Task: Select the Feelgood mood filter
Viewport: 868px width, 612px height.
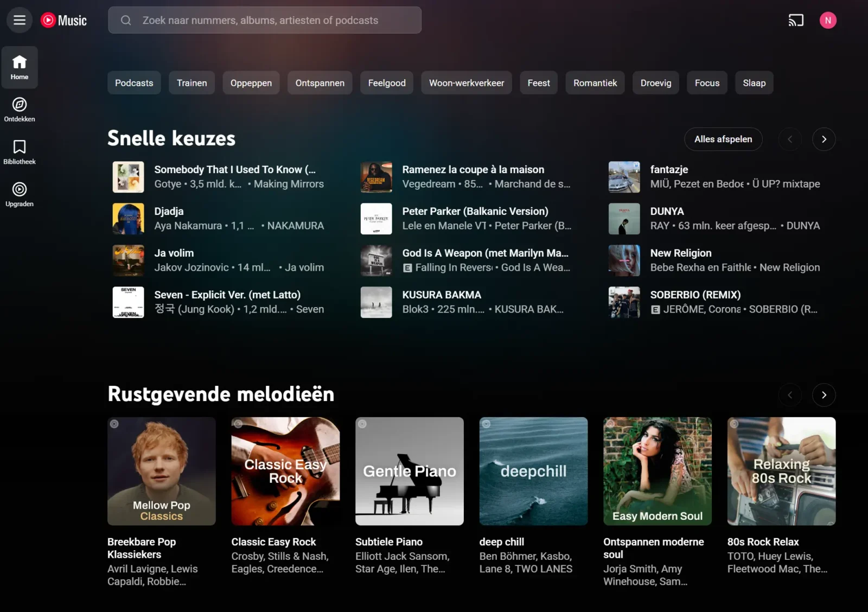Action: pos(386,82)
